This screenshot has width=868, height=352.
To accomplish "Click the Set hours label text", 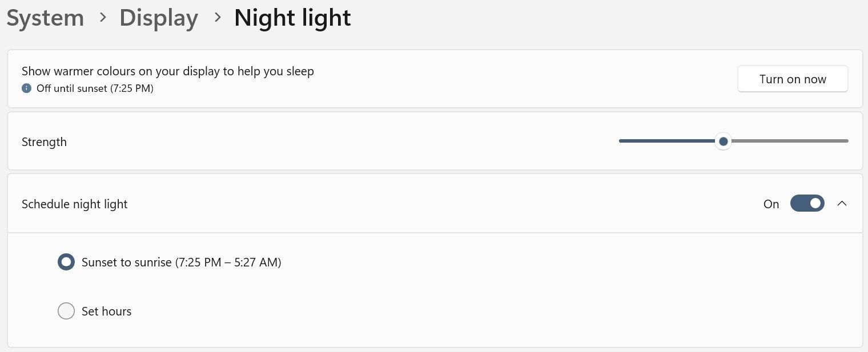I will click(107, 311).
